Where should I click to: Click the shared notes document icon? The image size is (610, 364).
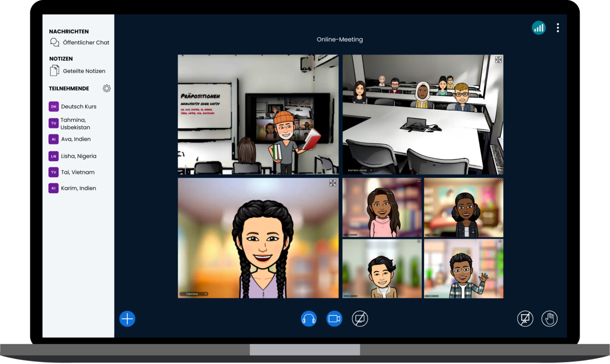click(54, 71)
